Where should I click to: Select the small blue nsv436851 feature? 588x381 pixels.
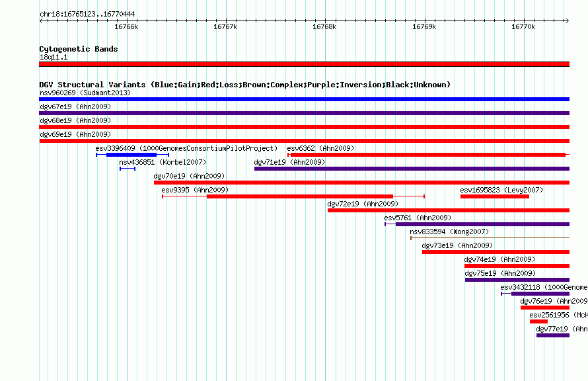coord(128,169)
